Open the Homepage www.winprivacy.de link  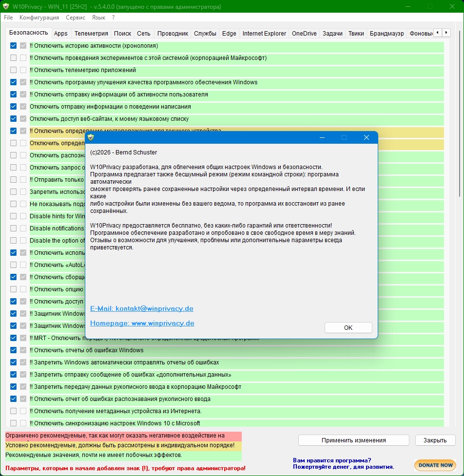[142, 323]
